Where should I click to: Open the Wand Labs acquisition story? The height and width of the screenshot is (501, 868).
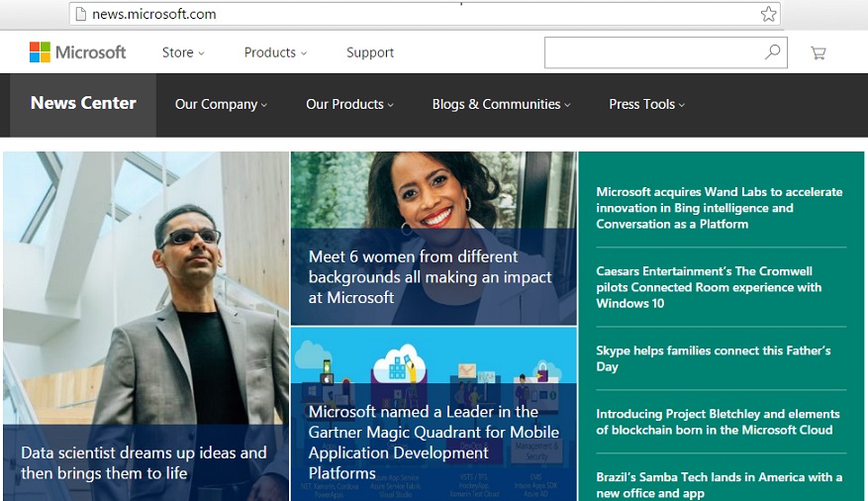[x=720, y=208]
